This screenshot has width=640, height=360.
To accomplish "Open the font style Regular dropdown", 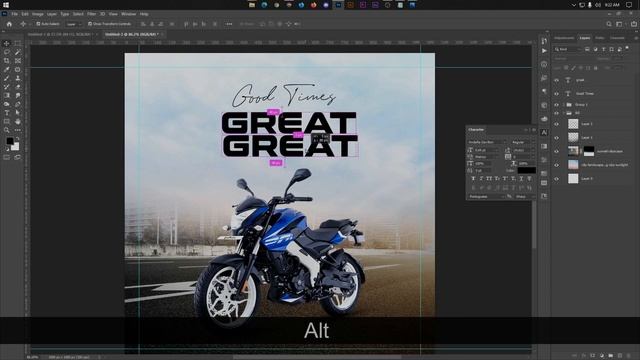I will [523, 142].
